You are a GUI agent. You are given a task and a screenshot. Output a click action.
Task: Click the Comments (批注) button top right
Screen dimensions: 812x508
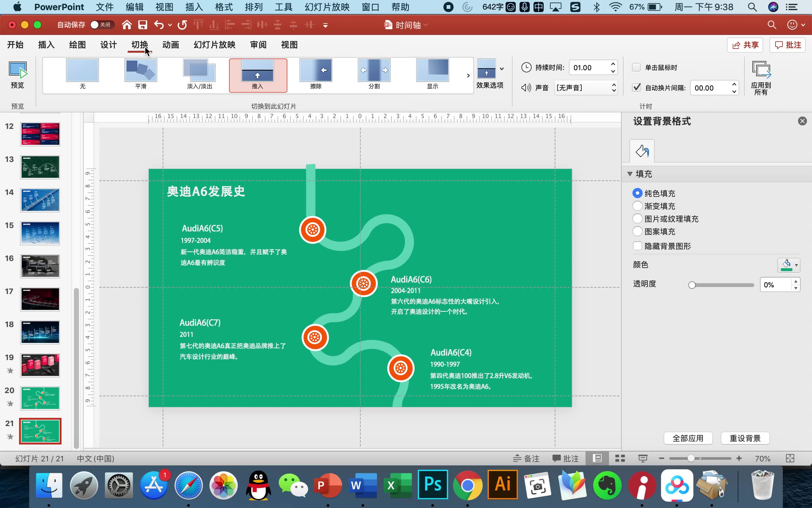click(x=788, y=45)
